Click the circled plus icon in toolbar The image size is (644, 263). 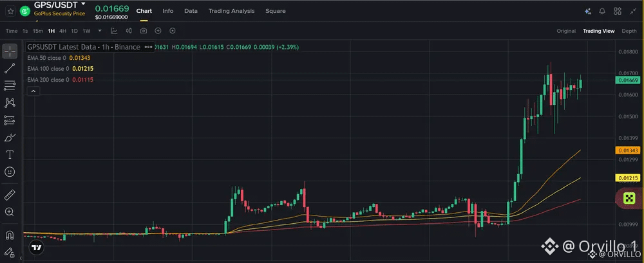(x=158, y=31)
